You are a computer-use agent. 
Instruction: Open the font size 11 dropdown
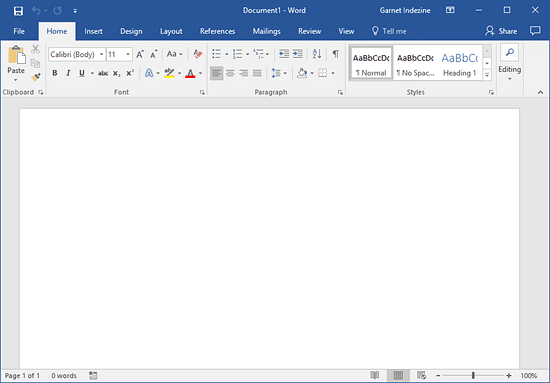(x=128, y=54)
